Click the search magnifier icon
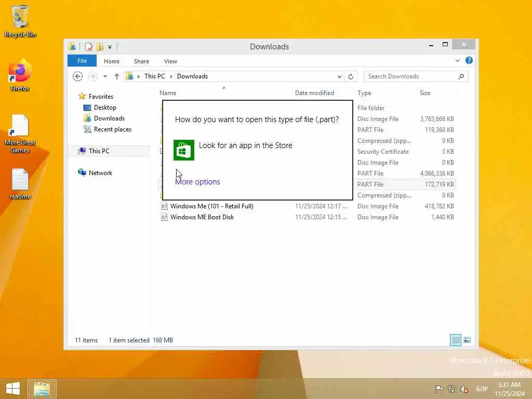Screen dimensions: 532x399 [461, 76]
